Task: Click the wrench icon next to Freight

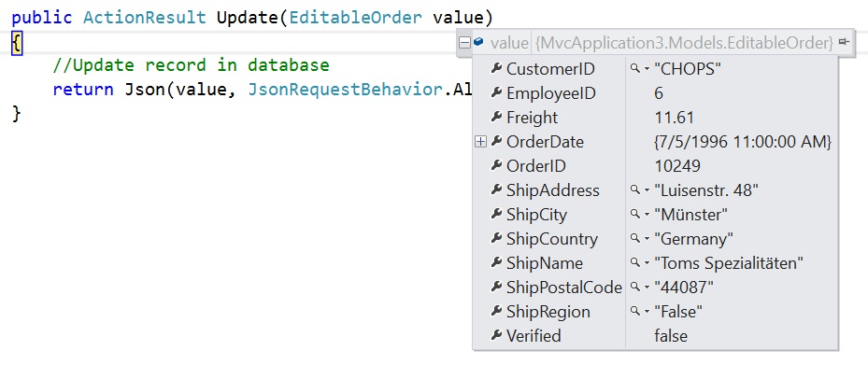Action: (496, 118)
